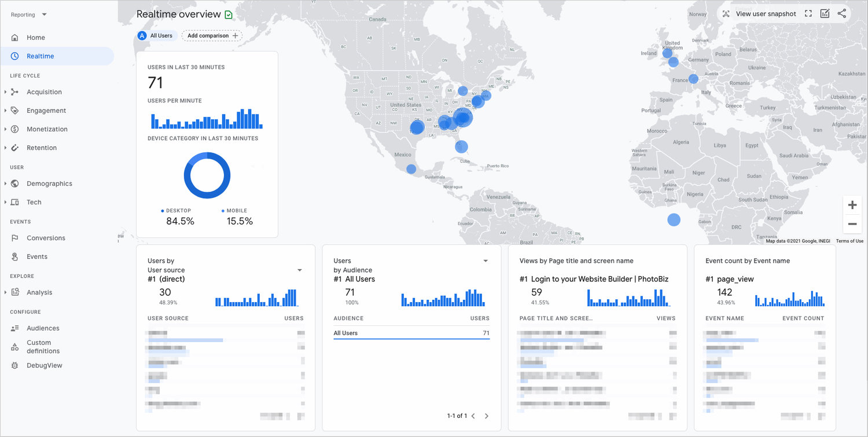
Task: Open the Demographics globe icon
Action: [x=16, y=183]
